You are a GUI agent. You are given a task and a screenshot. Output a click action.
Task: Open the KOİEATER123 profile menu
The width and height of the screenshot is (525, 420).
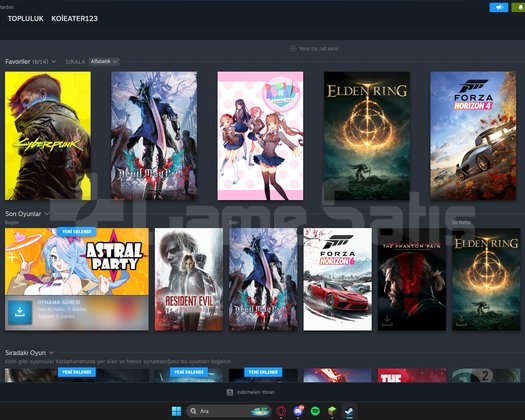pyautogui.click(x=74, y=18)
